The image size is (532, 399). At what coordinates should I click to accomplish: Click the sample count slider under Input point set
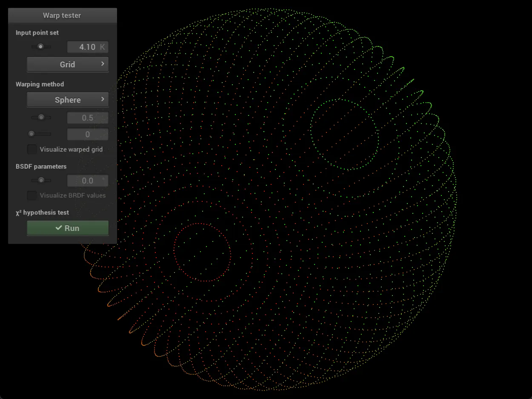pos(41,46)
